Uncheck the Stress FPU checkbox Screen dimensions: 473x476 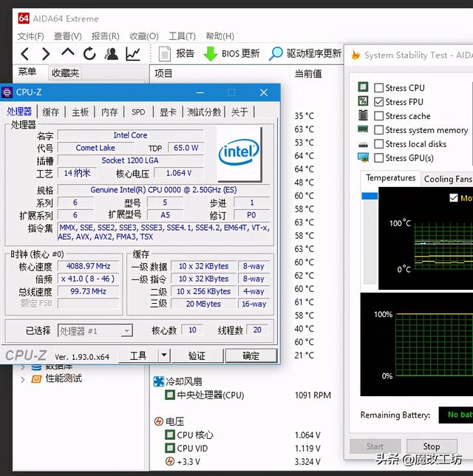378,102
